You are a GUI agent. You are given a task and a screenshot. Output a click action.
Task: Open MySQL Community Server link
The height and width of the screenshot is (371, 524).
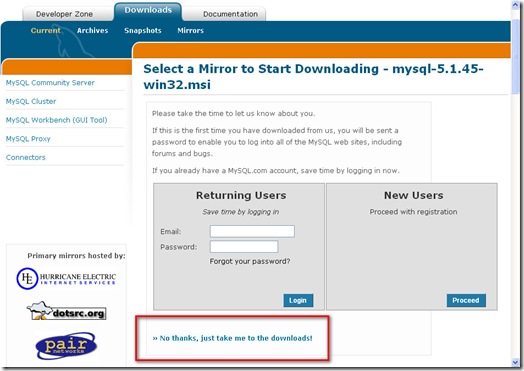[x=50, y=83]
